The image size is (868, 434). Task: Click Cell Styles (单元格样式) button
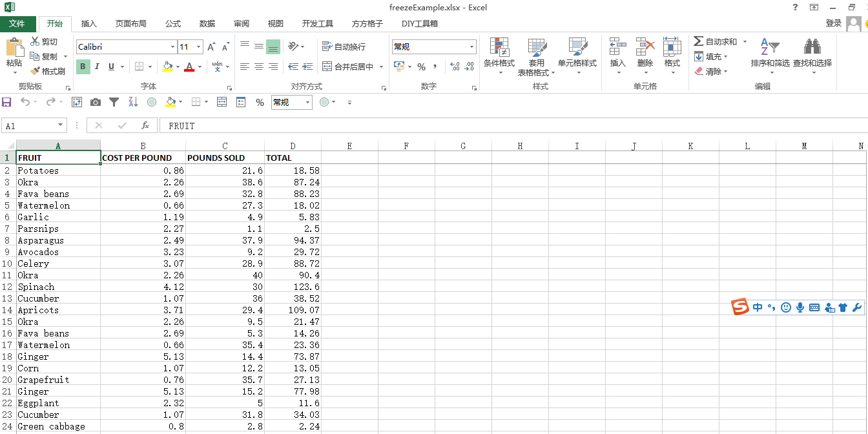click(577, 57)
